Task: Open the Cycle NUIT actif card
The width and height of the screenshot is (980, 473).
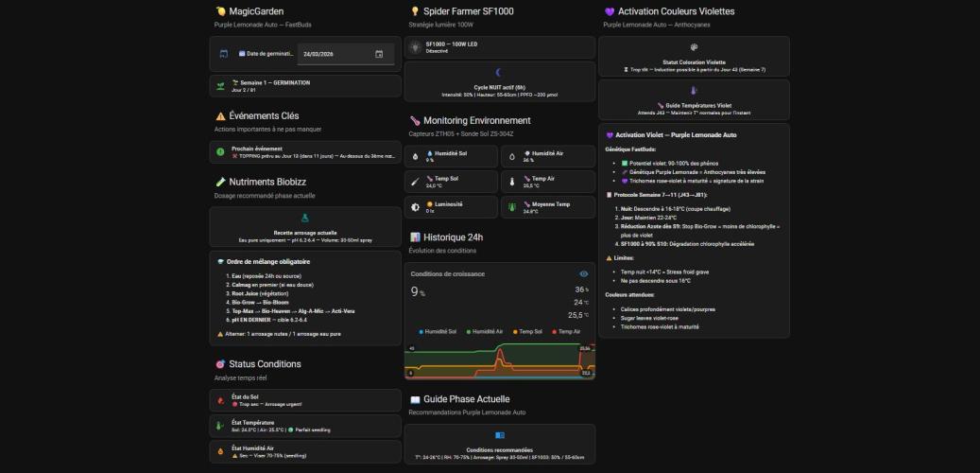Action: tap(499, 82)
